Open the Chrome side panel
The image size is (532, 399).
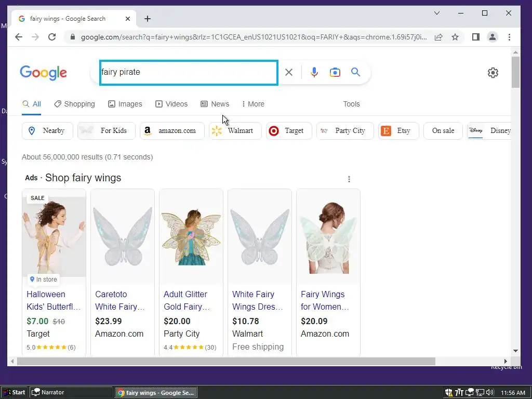pos(476,37)
